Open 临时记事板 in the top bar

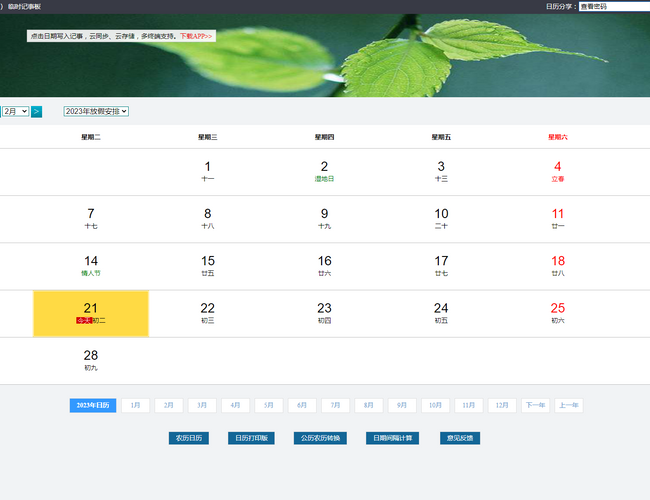point(24,6)
